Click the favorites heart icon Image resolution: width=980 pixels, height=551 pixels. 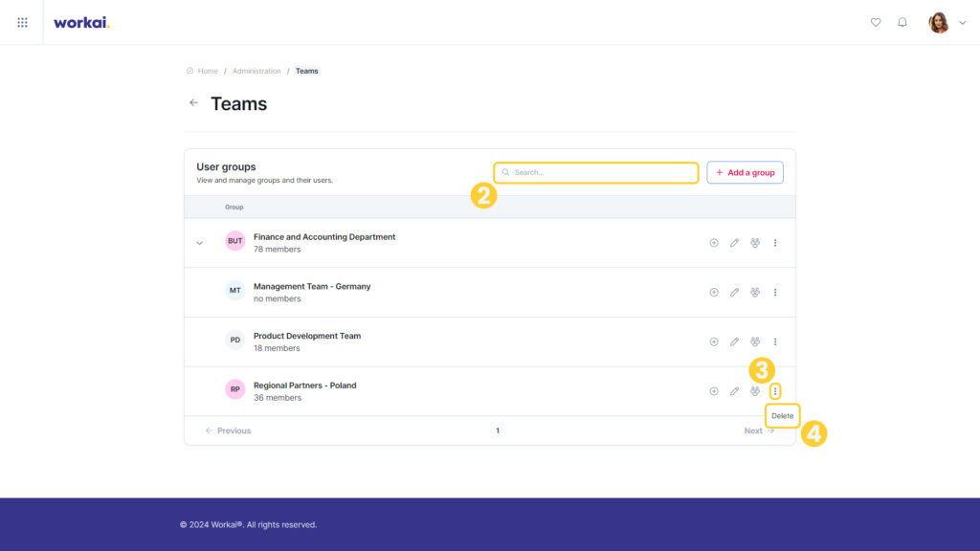876,23
